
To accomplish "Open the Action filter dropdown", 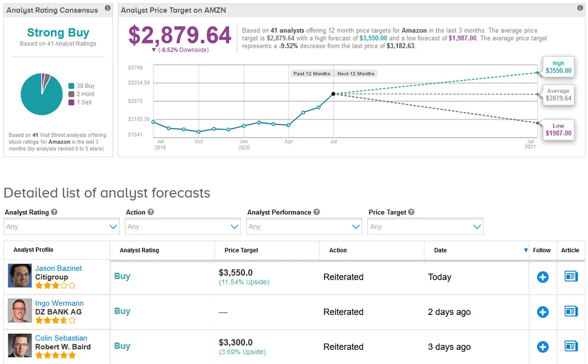I will [x=182, y=226].
